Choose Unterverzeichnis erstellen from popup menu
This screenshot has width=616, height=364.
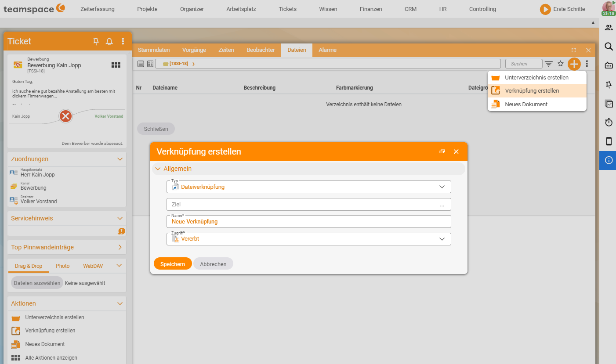click(x=537, y=77)
